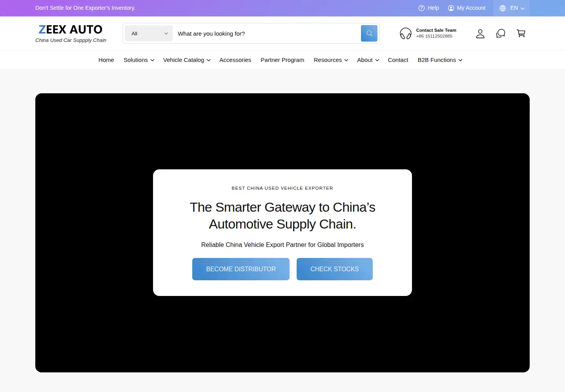Click the Help question mark icon
Image resolution: width=565 pixels, height=392 pixels.
coord(421,8)
